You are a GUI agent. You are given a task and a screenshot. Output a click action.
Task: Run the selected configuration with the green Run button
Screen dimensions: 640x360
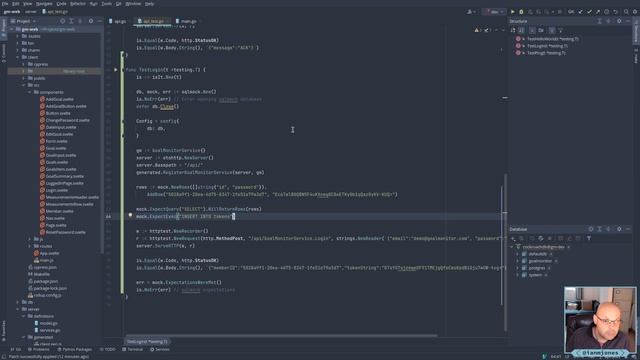(513, 12)
